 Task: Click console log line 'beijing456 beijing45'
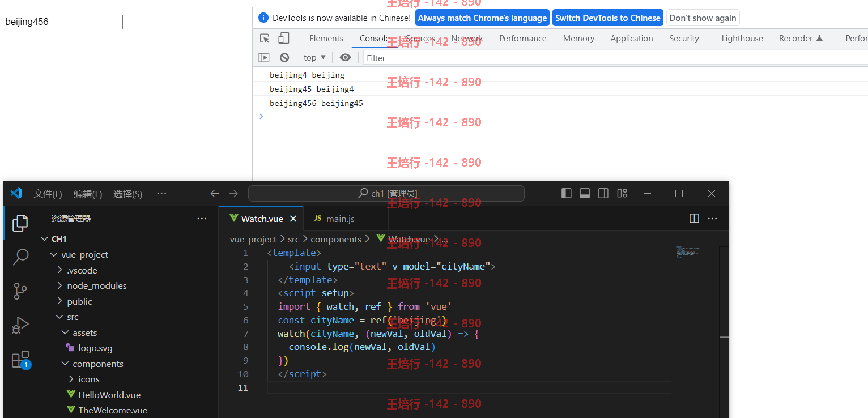click(316, 103)
